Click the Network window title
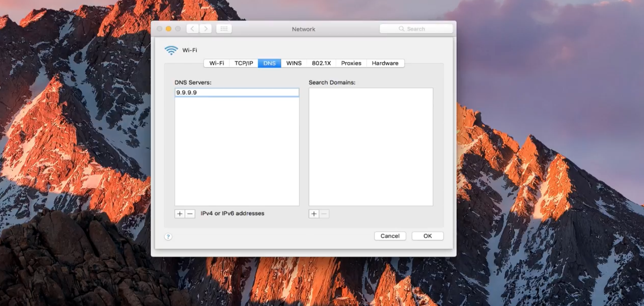This screenshot has height=306, width=644. pyautogui.click(x=304, y=29)
